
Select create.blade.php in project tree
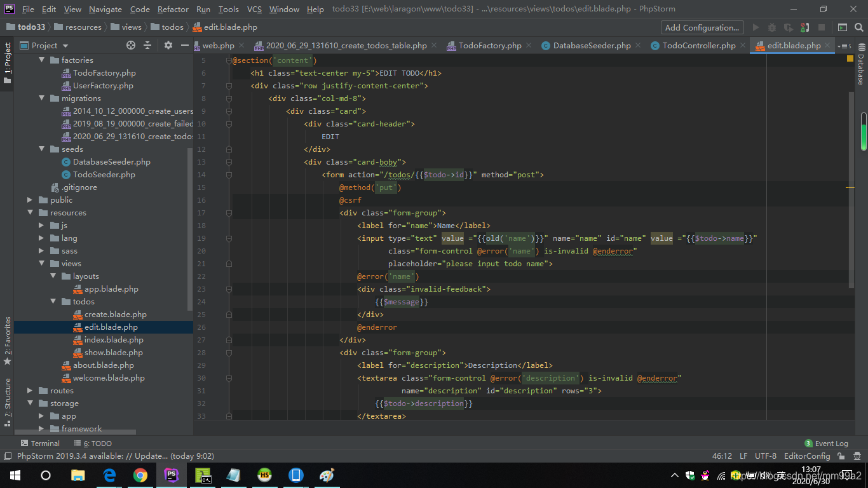[115, 315]
